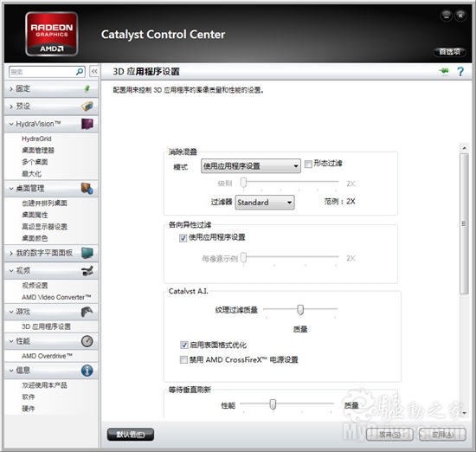Open 桌面属性 in the sidebar
Viewport: 476px width, 452px height.
35,215
